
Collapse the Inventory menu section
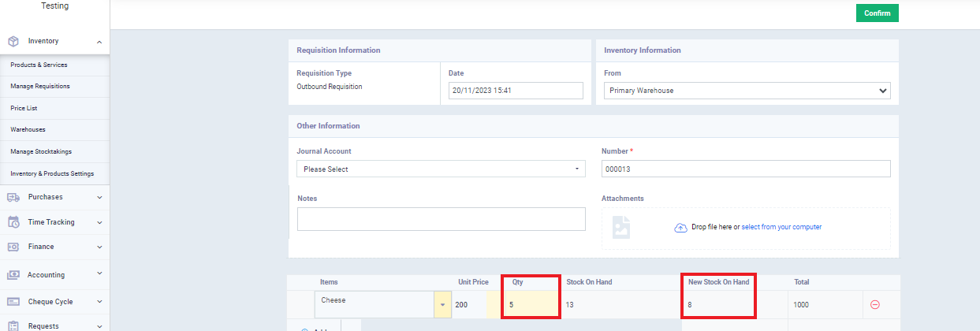[99, 41]
